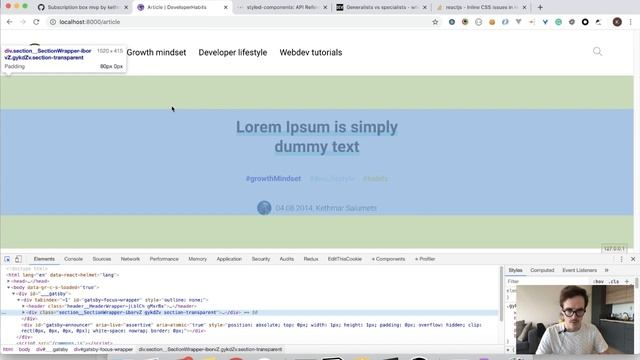Open the Audits tab in DevTools
The image size is (640, 360).
tap(287, 259)
